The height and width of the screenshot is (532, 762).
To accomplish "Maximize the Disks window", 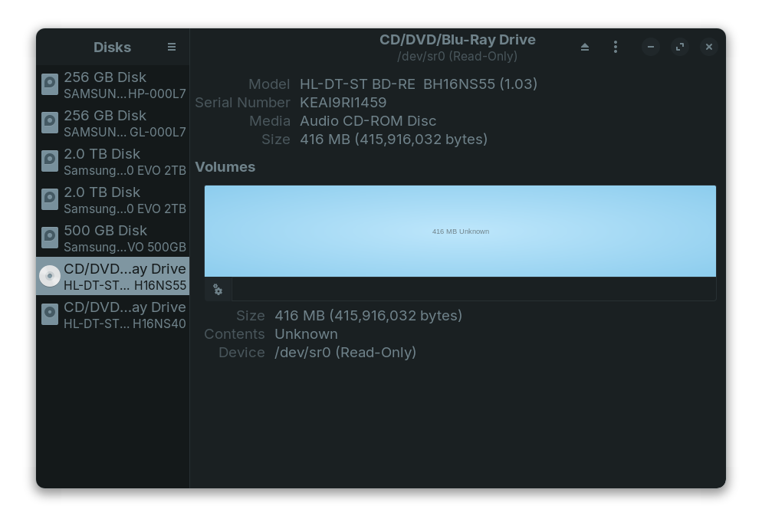I will [680, 47].
